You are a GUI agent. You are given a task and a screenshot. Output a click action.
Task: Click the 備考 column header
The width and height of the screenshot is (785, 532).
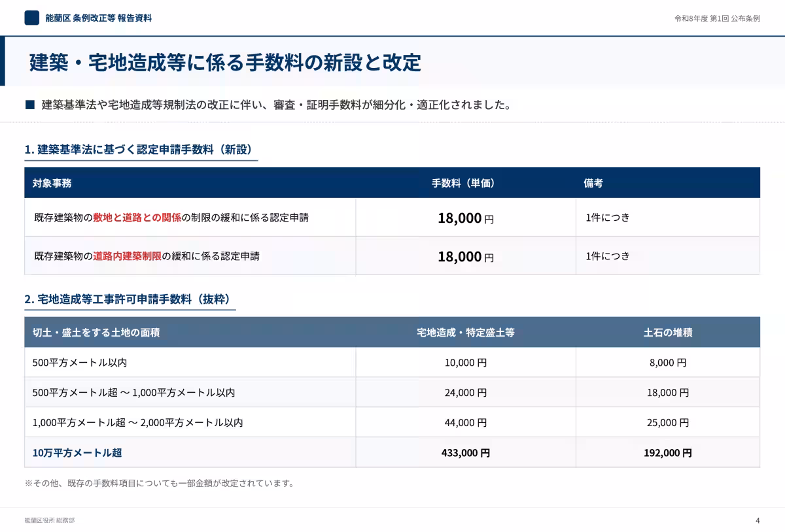point(593,183)
